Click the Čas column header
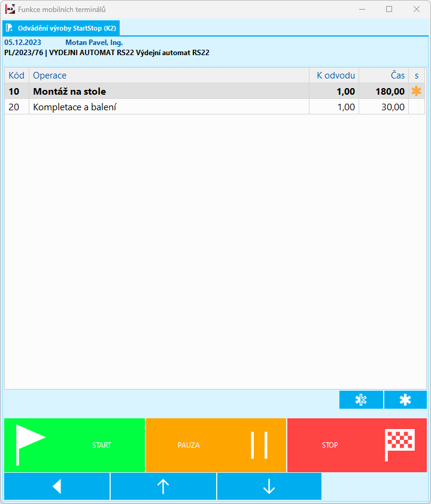The width and height of the screenshot is (431, 504). [x=384, y=76]
